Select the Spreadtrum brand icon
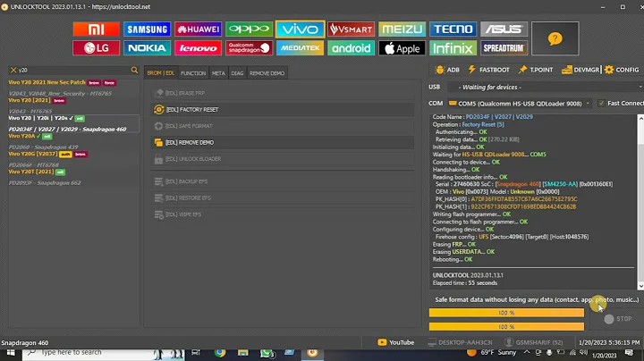This screenshot has width=644, height=361. (504, 48)
